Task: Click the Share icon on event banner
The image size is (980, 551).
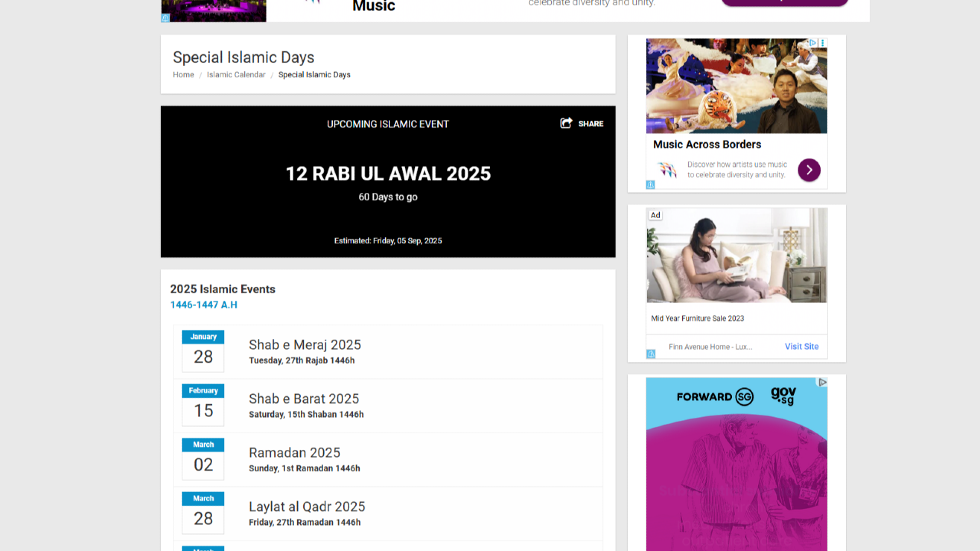Action: [567, 123]
